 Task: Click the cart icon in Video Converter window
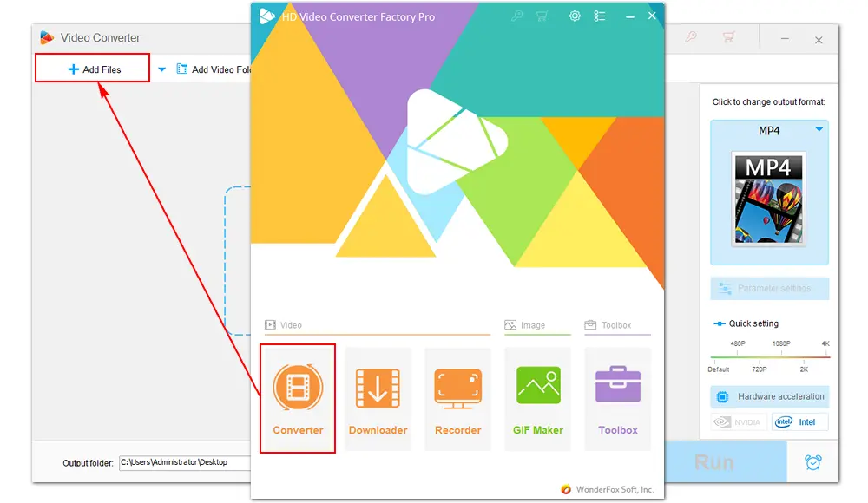coord(728,37)
